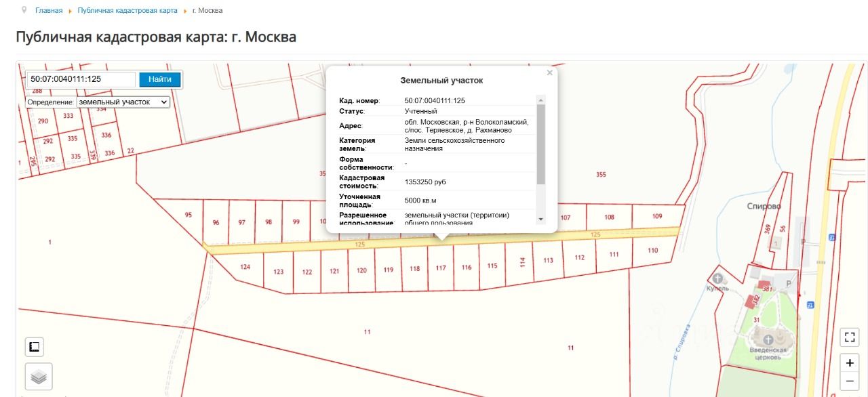Click the Категория земель label

(x=357, y=144)
